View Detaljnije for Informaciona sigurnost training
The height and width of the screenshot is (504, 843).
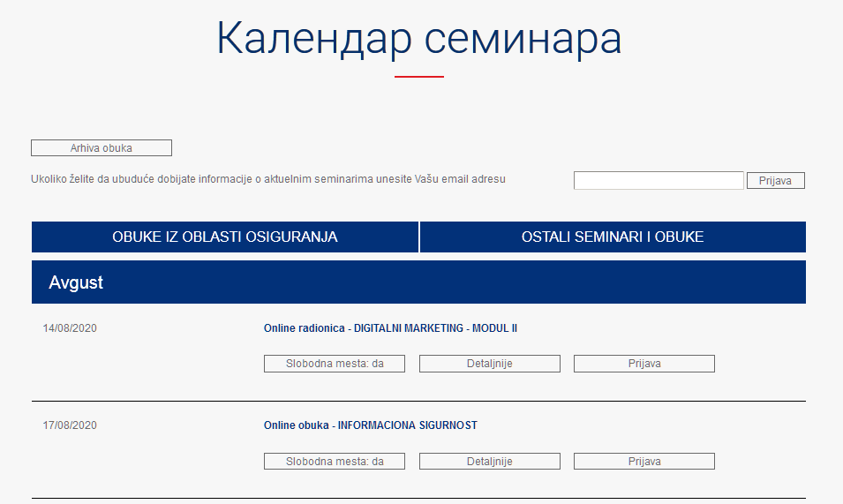click(x=490, y=462)
